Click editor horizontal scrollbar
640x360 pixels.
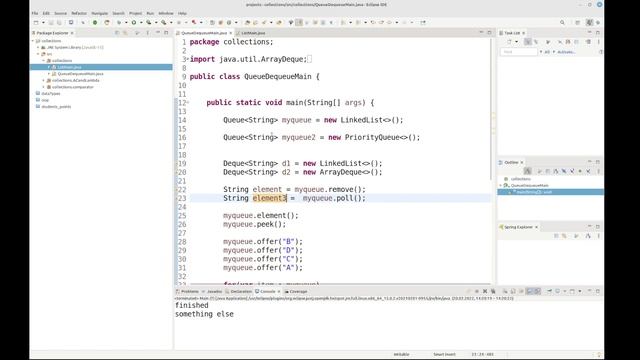pyautogui.click(x=340, y=284)
